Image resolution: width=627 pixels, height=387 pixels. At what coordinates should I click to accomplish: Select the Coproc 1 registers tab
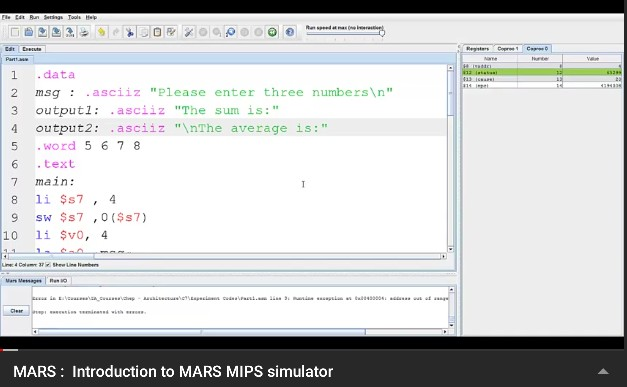[x=508, y=48]
